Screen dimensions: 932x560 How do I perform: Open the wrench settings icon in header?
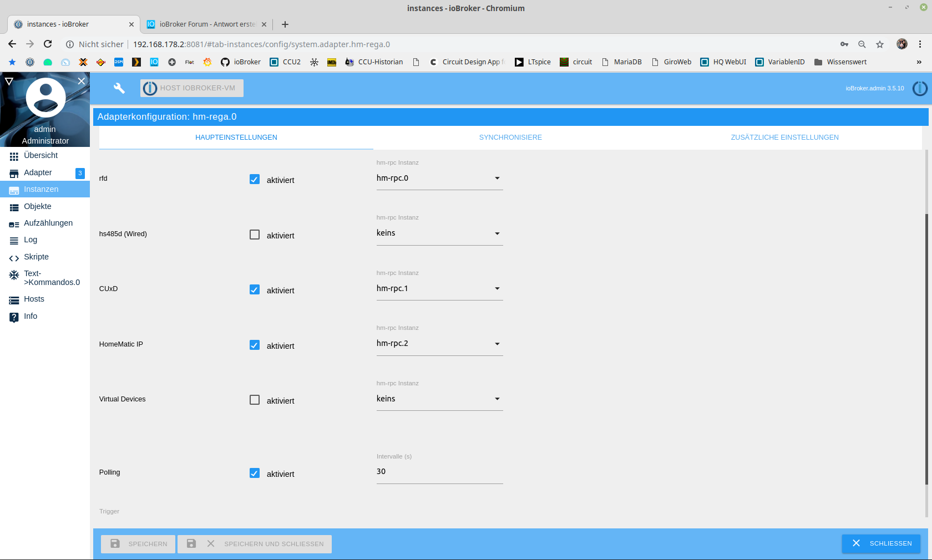[x=119, y=88]
